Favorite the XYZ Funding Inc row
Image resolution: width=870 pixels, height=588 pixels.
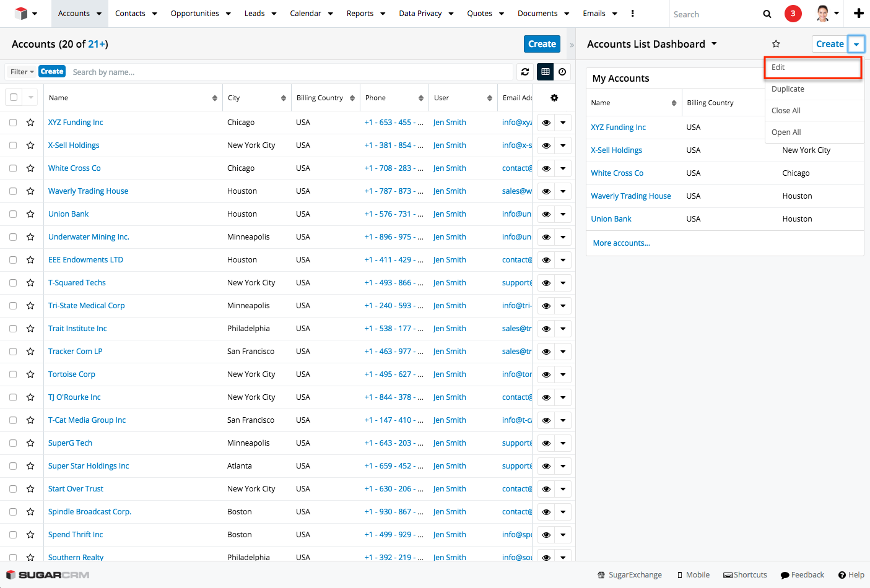(30, 123)
